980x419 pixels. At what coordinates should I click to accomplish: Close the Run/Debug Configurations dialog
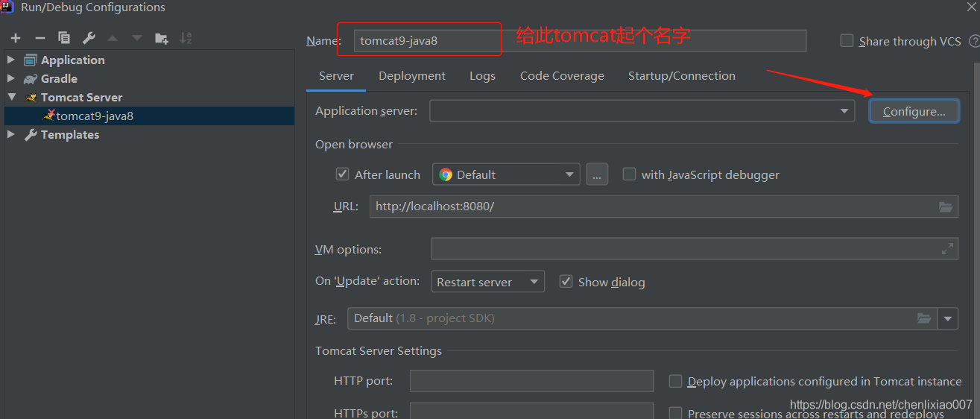[x=970, y=7]
